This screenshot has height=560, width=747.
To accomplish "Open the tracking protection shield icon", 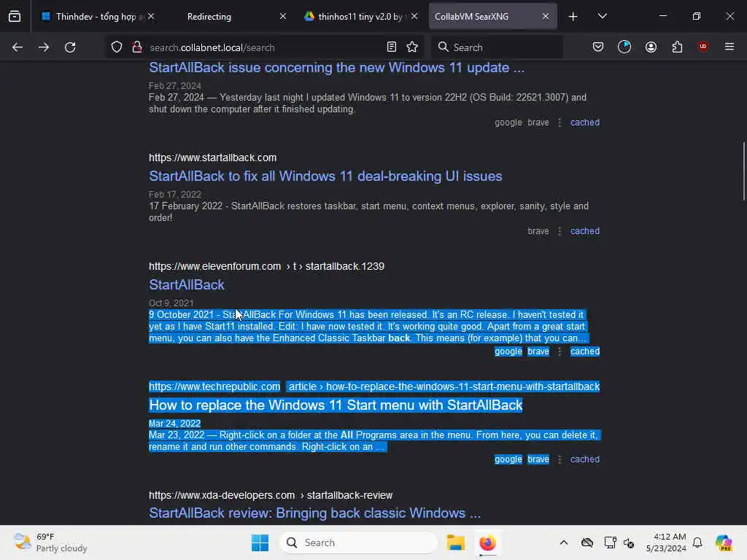I will (117, 47).
